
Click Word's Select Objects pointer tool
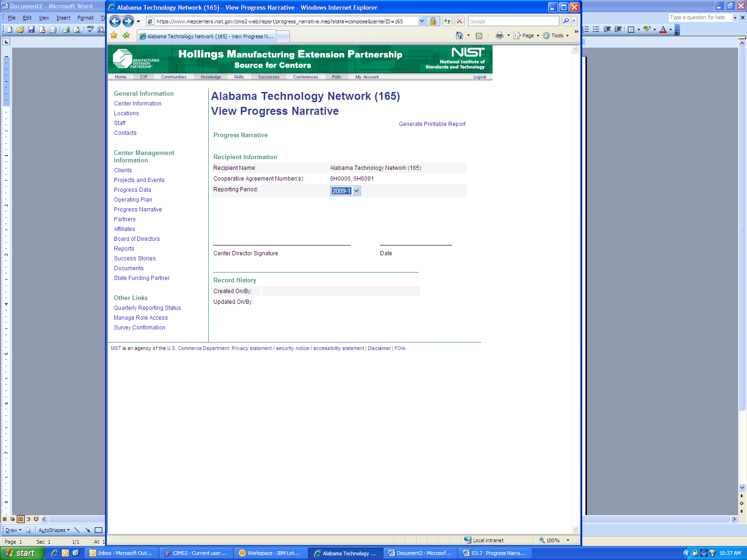pos(29,530)
